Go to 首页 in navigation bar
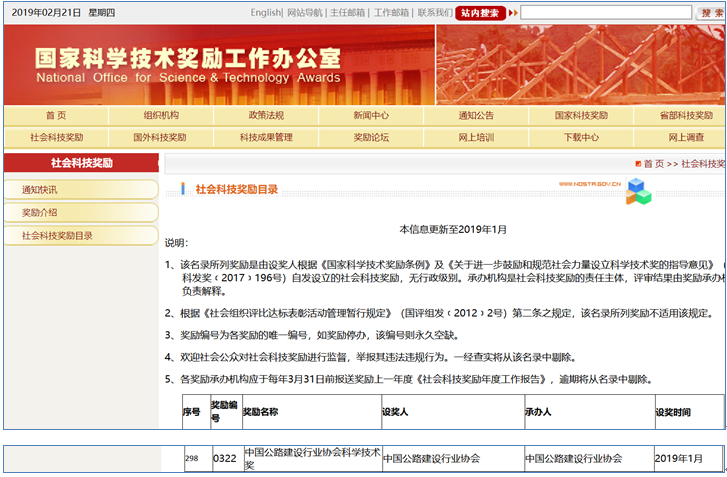Image resolution: width=727 pixels, height=477 pixels. pos(56,115)
